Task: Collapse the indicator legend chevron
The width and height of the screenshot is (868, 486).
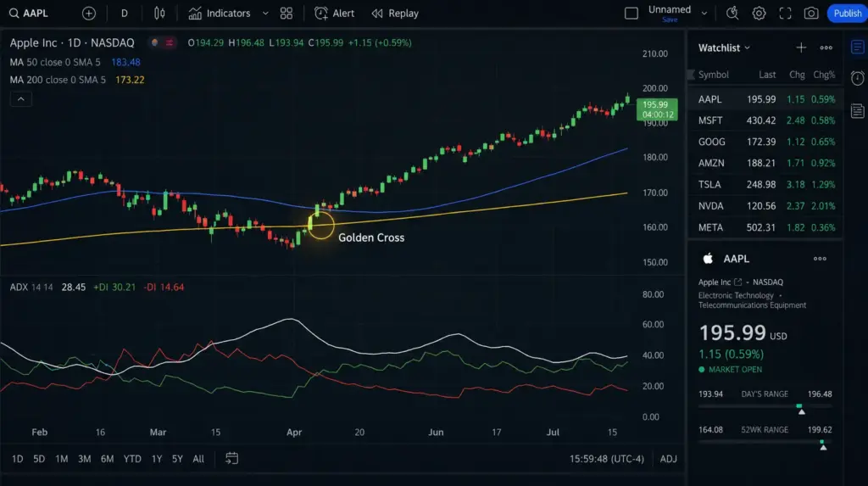Action: pyautogui.click(x=21, y=99)
